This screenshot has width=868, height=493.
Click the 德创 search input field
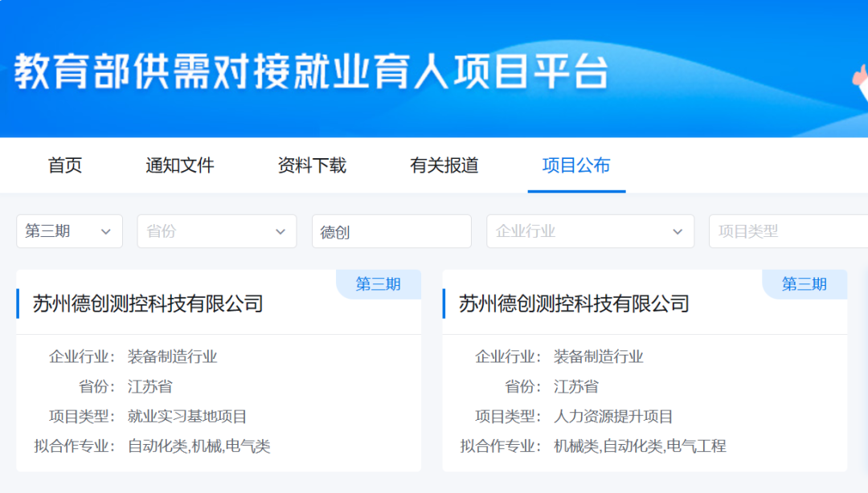click(x=392, y=231)
